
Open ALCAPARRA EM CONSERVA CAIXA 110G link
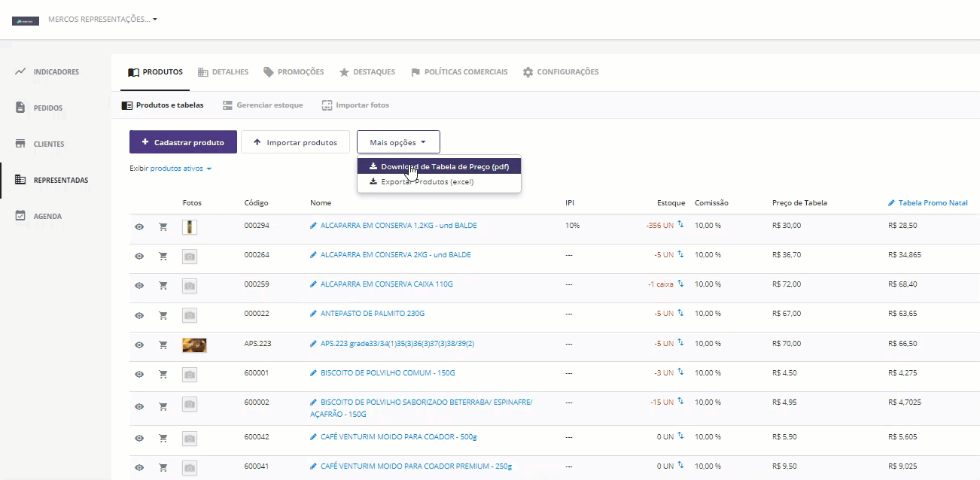click(x=386, y=284)
